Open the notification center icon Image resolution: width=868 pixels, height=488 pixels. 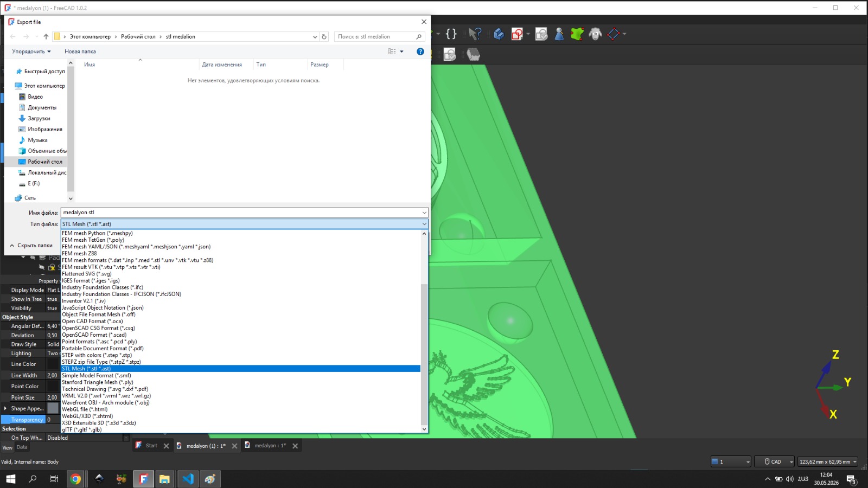click(851, 479)
